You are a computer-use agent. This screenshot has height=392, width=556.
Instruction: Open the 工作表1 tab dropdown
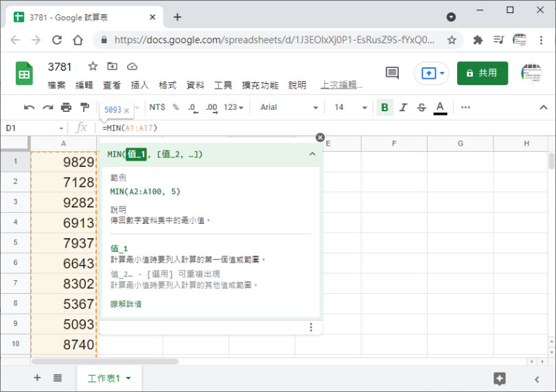pyautogui.click(x=128, y=378)
